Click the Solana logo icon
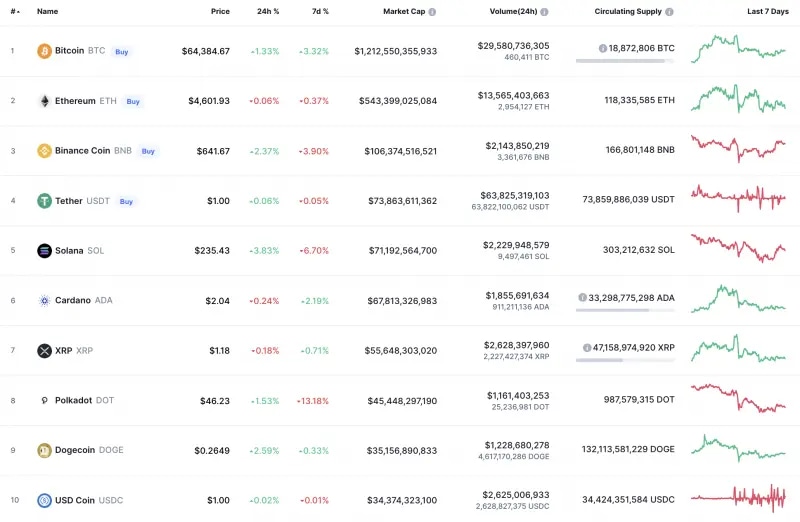800x522 pixels. point(44,251)
